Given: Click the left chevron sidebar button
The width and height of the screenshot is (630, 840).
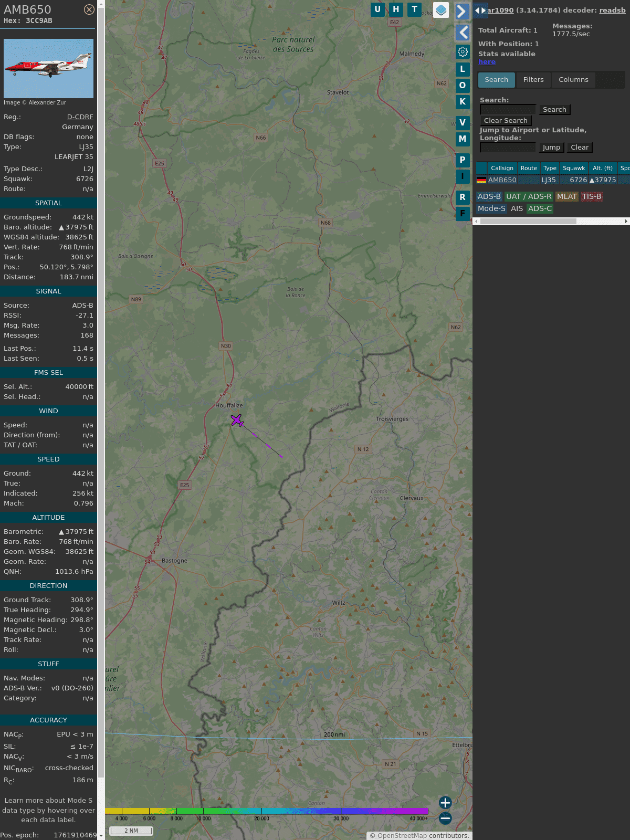Looking at the screenshot, I should 463,33.
